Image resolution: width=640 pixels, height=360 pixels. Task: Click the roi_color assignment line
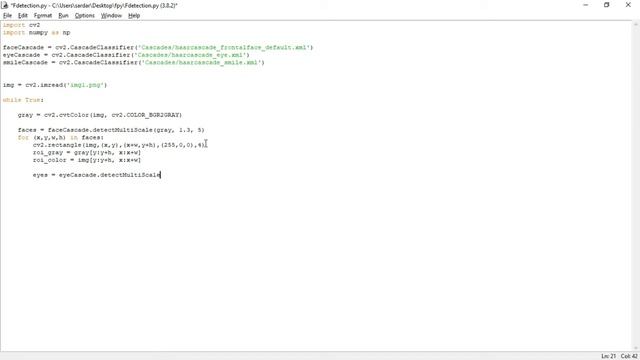[x=87, y=160]
